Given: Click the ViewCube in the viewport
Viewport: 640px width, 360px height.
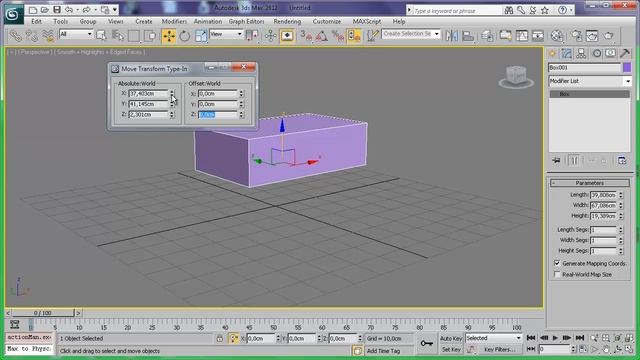Looking at the screenshot, I should point(516,76).
